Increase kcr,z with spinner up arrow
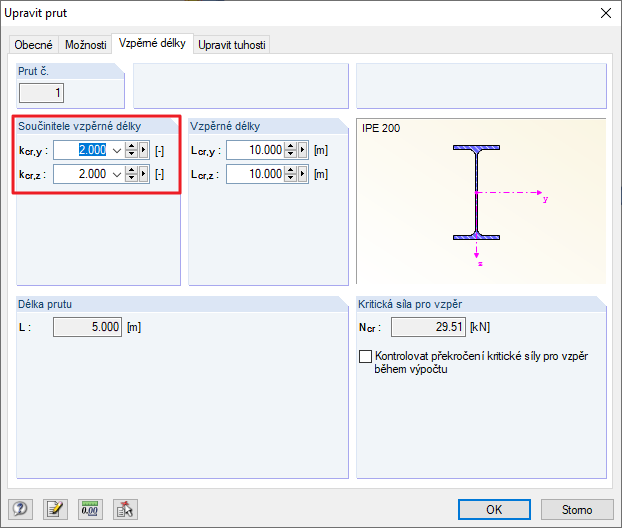 pyautogui.click(x=131, y=170)
